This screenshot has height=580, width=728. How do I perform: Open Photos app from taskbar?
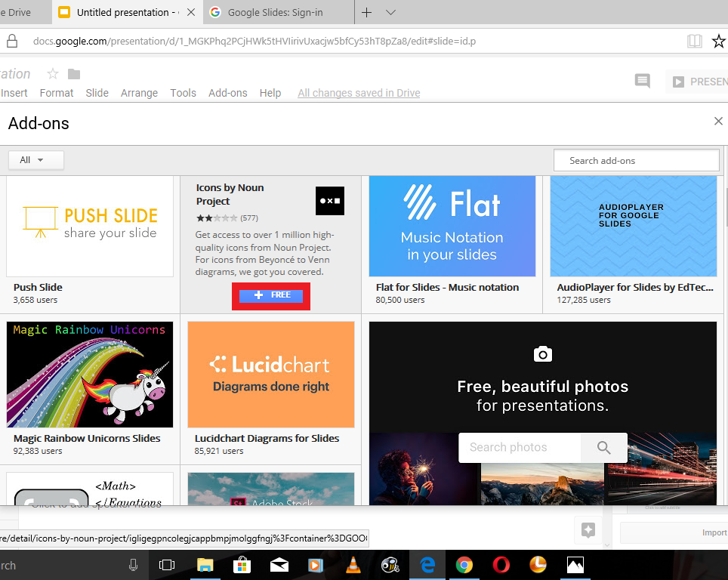[x=575, y=565]
